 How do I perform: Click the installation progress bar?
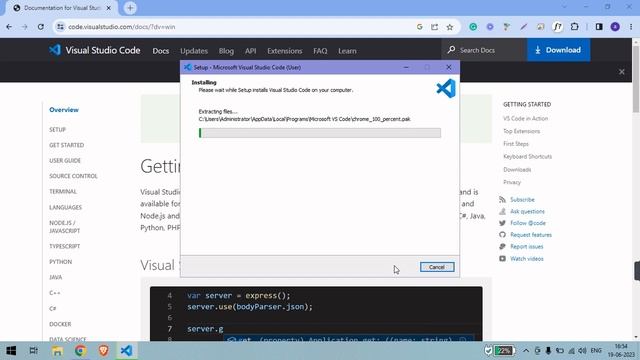320,133
